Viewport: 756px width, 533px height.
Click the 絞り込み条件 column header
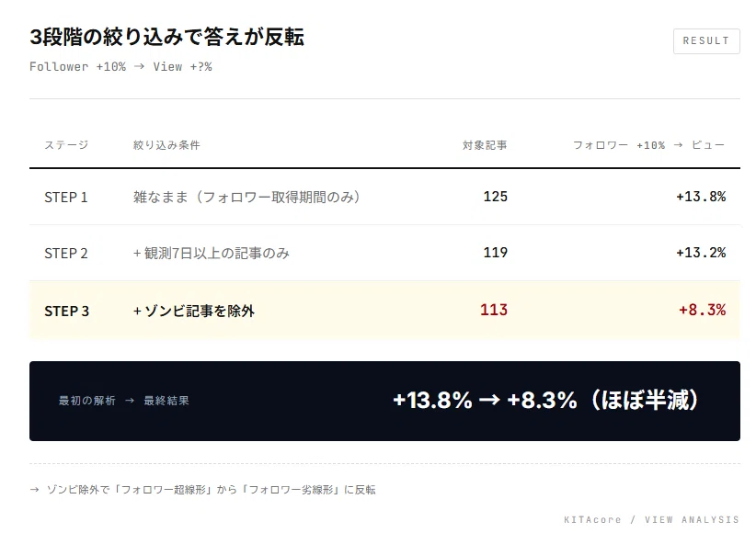166,145
